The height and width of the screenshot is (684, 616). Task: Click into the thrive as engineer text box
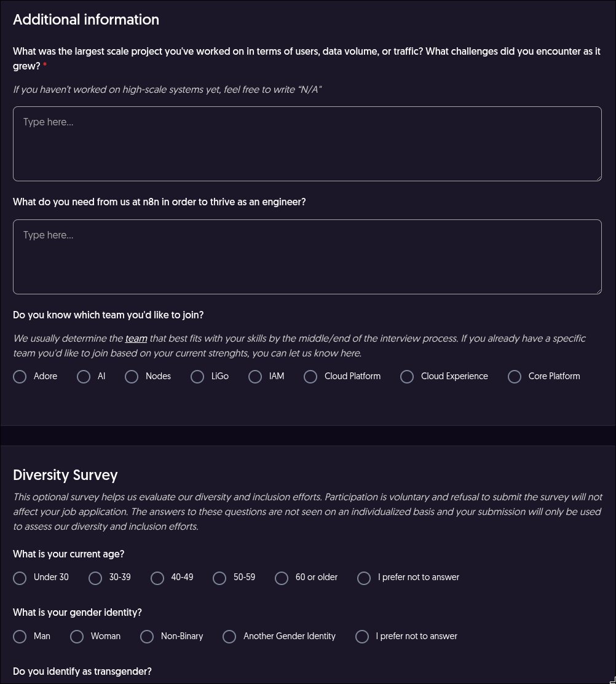[x=307, y=256]
